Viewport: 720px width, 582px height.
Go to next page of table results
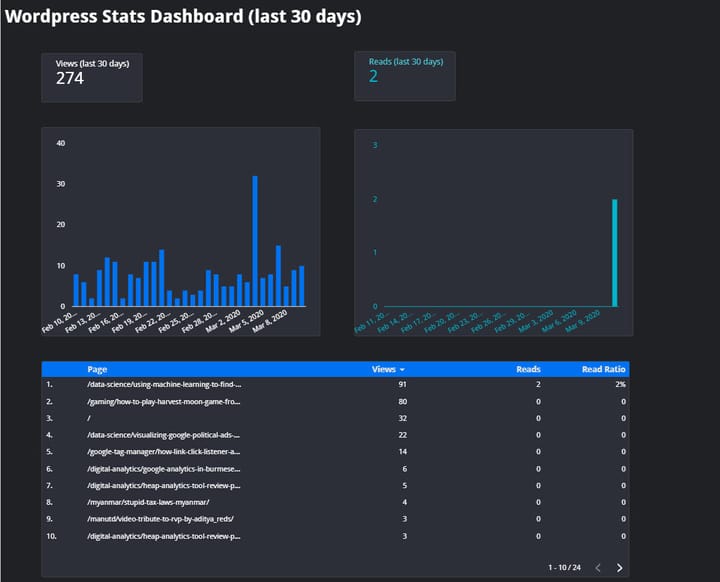619,568
